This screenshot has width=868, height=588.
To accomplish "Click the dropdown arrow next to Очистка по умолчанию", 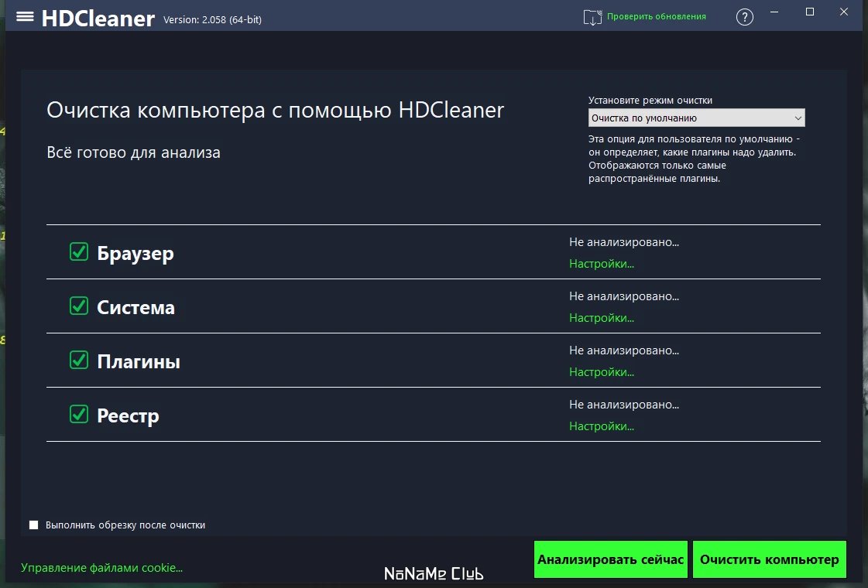I will pyautogui.click(x=797, y=118).
